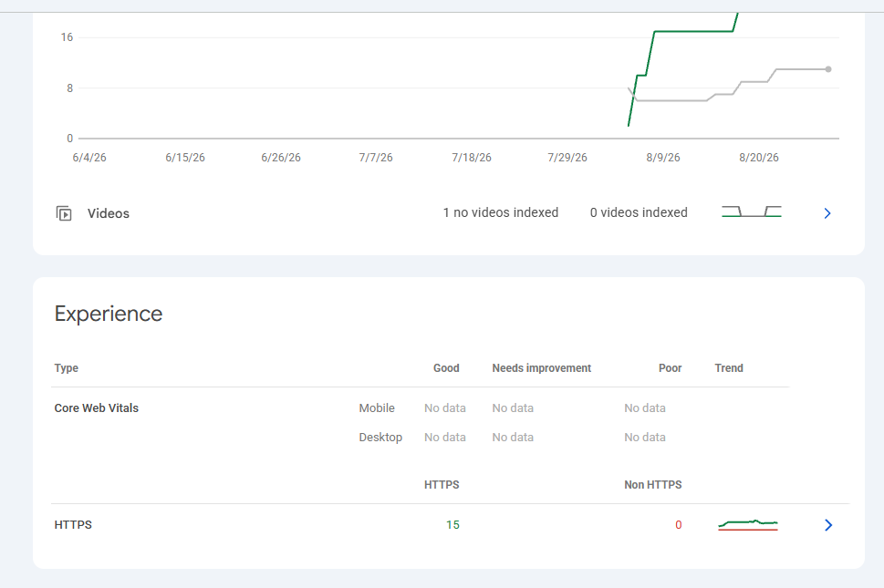Screen dimensions: 884x588
Task: Click the red Non HTTPS count 0
Action: (678, 525)
